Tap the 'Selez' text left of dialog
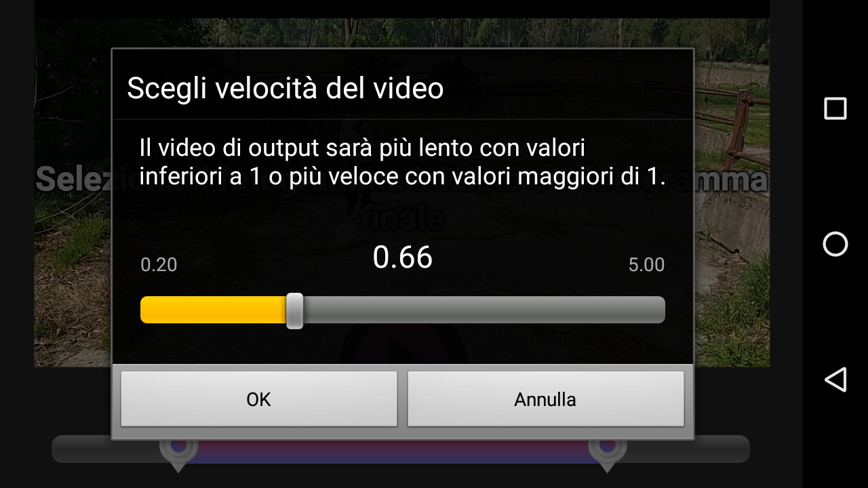868x488 pixels. tap(73, 180)
